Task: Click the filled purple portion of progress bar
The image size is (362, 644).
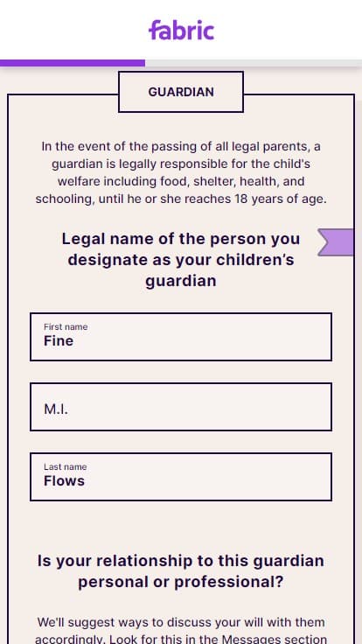Action: click(x=73, y=63)
